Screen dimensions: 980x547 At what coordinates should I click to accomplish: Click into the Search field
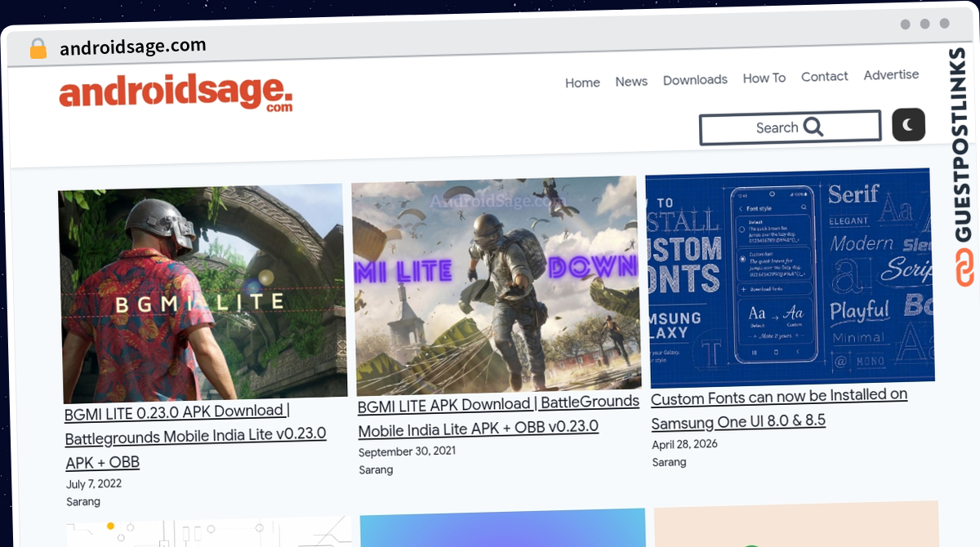click(x=790, y=127)
